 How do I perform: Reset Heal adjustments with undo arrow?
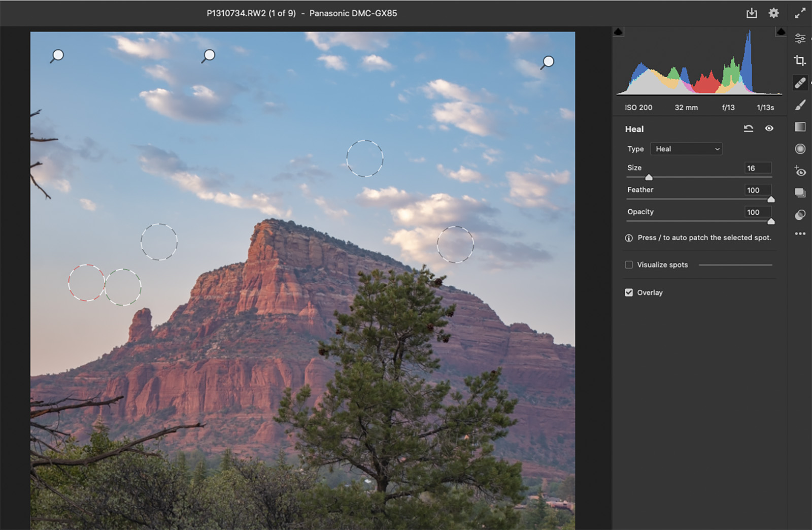tap(748, 128)
